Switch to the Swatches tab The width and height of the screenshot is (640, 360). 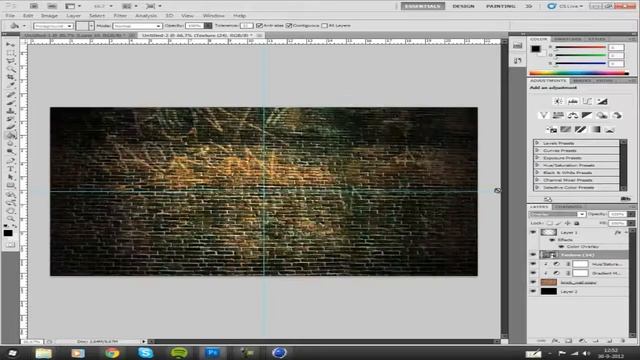(x=567, y=39)
